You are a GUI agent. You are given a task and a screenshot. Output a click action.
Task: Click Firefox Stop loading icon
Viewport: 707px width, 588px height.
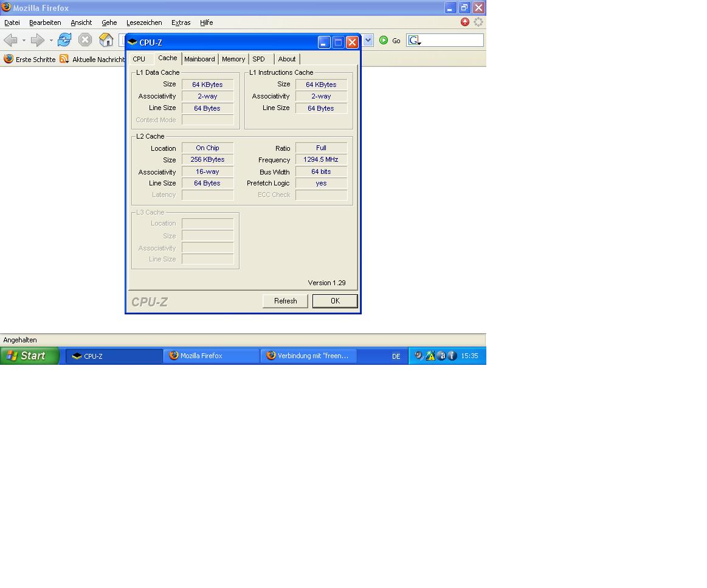coord(84,40)
